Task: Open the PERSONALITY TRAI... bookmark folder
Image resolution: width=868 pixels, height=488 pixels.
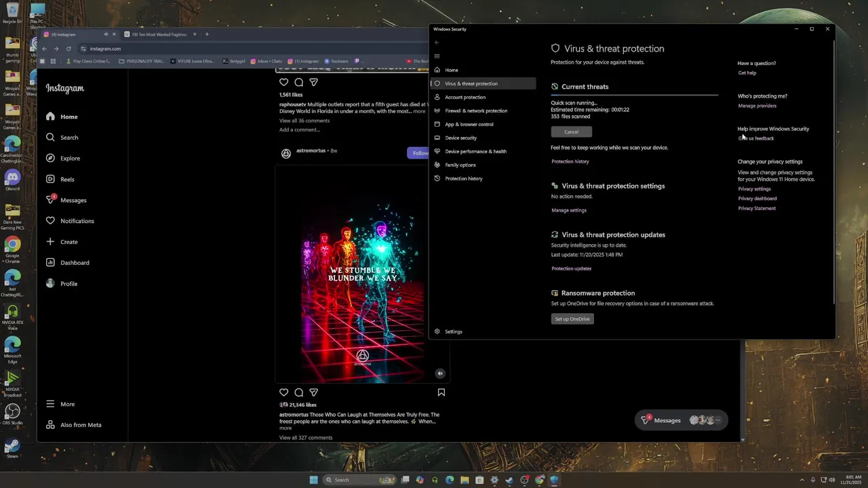Action: click(x=142, y=61)
